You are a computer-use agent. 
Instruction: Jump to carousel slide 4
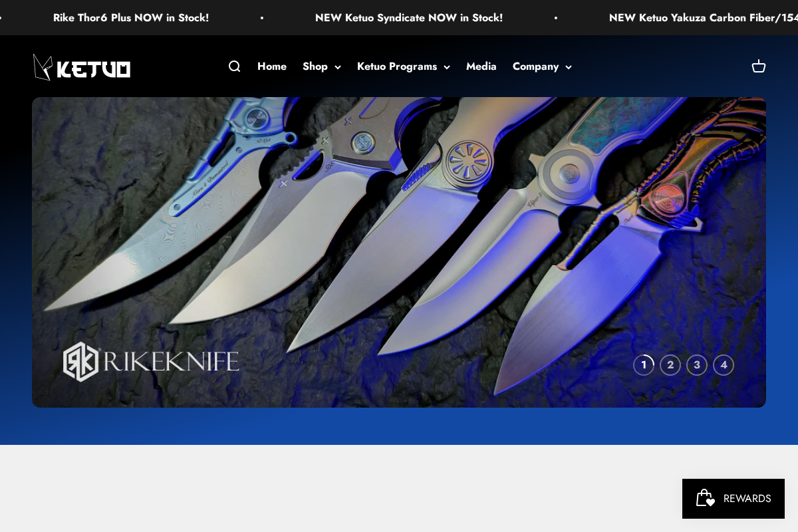(724, 365)
